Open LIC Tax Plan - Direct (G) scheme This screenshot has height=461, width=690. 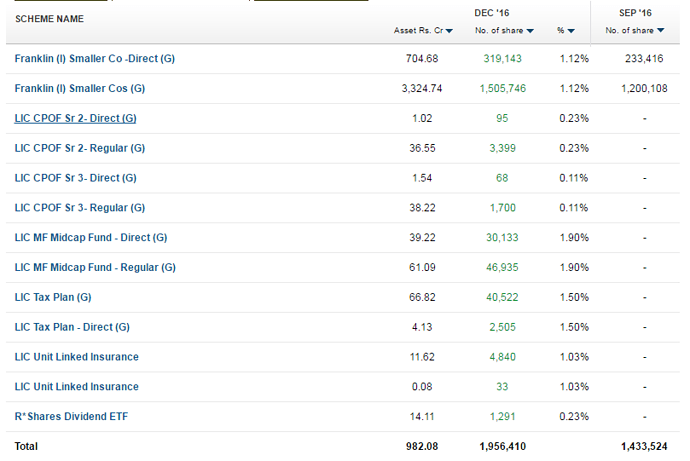(72, 327)
